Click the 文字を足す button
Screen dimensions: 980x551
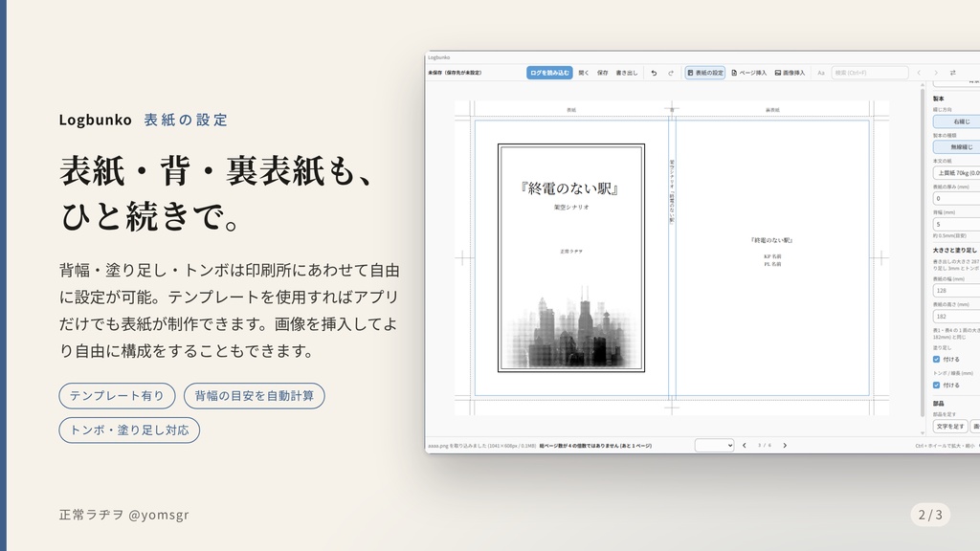pyautogui.click(x=950, y=426)
